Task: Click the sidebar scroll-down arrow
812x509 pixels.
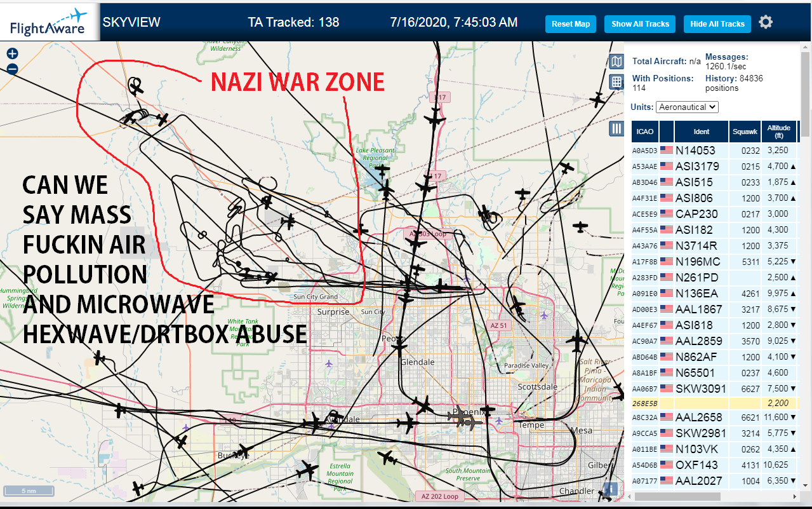Action: tap(806, 487)
